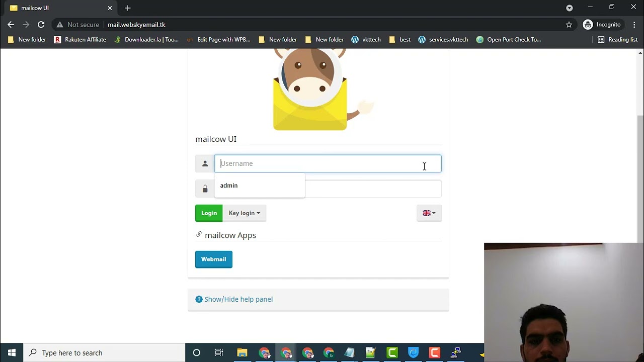Reload the page with the refresh icon

[x=41, y=25]
